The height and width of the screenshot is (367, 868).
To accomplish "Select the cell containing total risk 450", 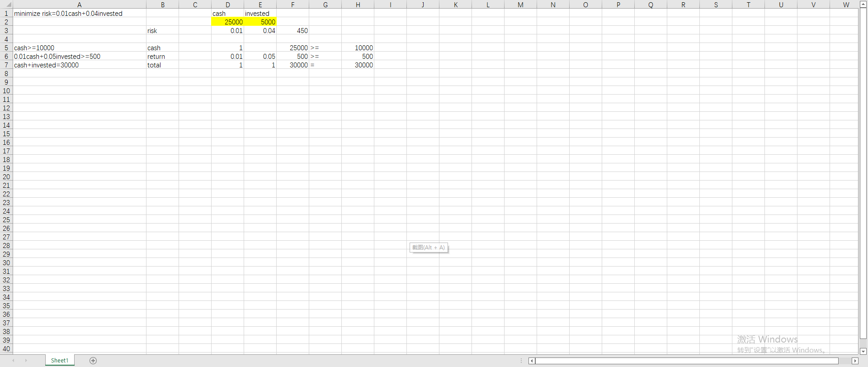I will 292,30.
